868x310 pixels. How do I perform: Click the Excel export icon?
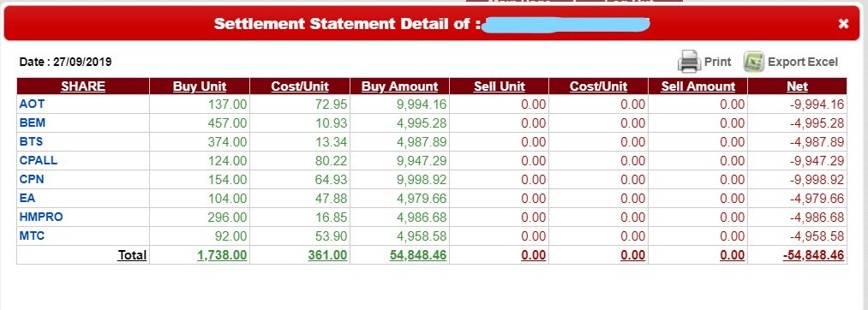(x=754, y=62)
